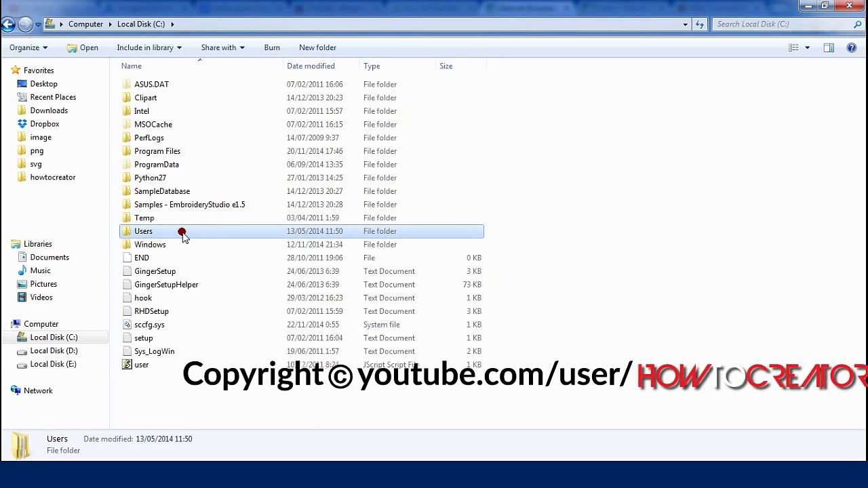
Task: Select the howtocreator favorite folder
Action: point(53,178)
